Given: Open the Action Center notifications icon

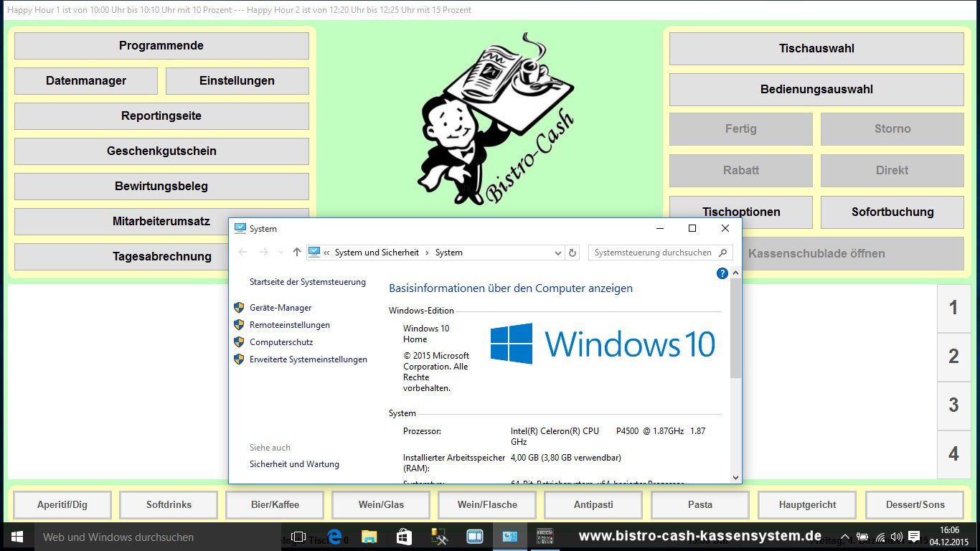Looking at the screenshot, I should [x=914, y=537].
